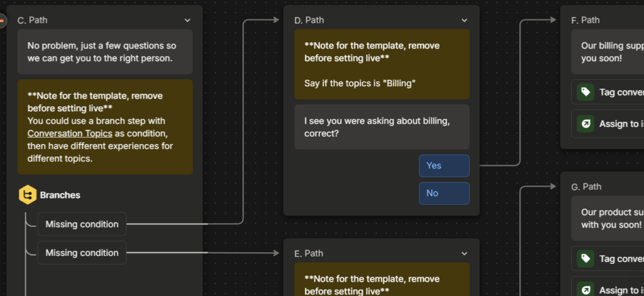Click the assign arrow icon in G. Path
This screenshot has width=644, height=296.
pyautogui.click(x=586, y=290)
